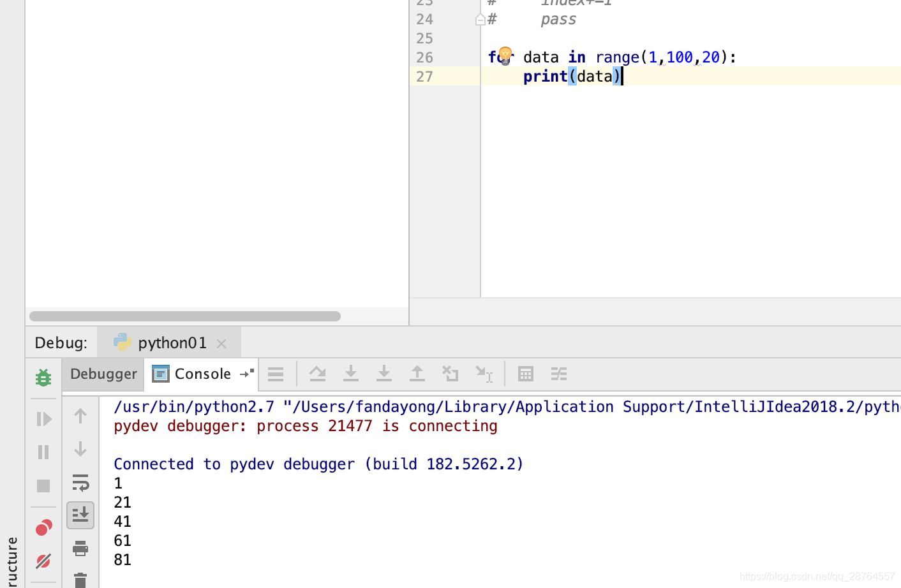The width and height of the screenshot is (901, 588).
Task: Rerun the python01 debug session
Action: click(43, 377)
